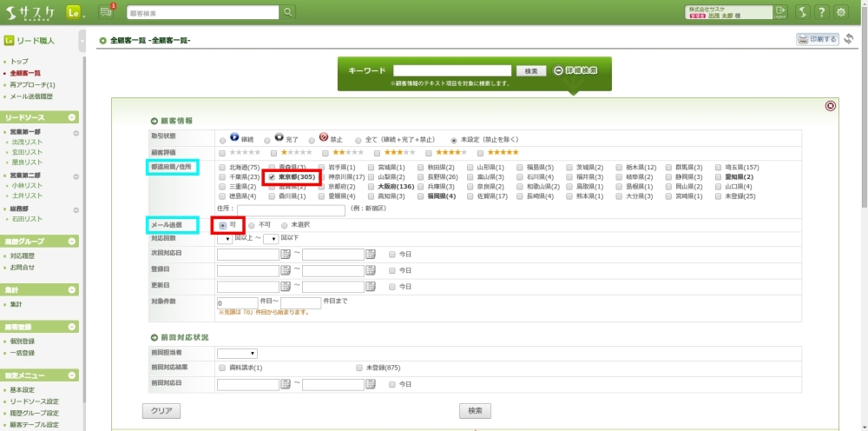The image size is (868, 431).
Task: Close search panel with red circle icon
Action: pos(831,105)
